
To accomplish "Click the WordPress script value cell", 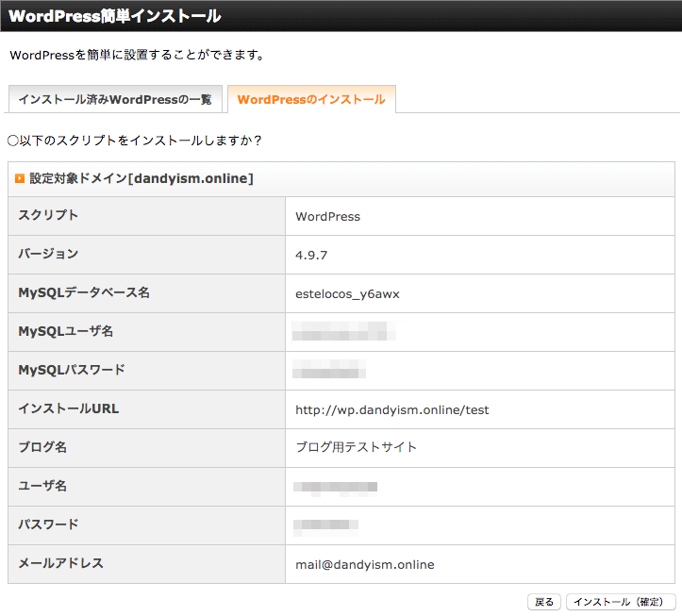I will tap(480, 216).
